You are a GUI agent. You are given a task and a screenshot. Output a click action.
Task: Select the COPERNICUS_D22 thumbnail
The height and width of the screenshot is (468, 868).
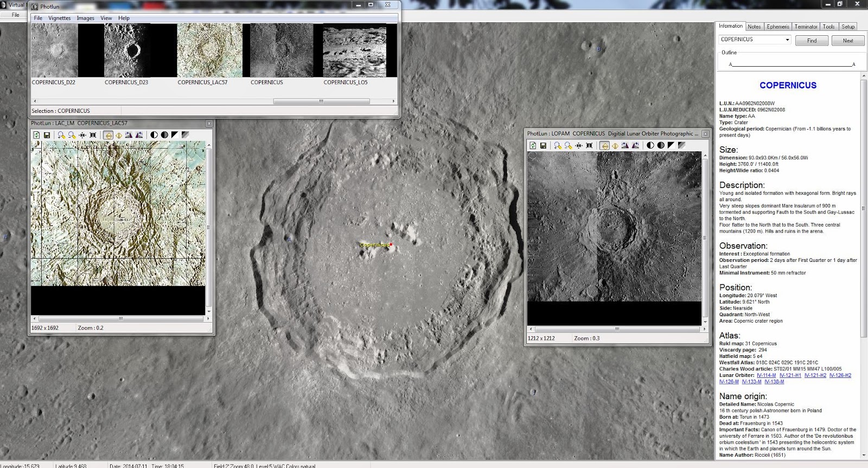pyautogui.click(x=55, y=50)
